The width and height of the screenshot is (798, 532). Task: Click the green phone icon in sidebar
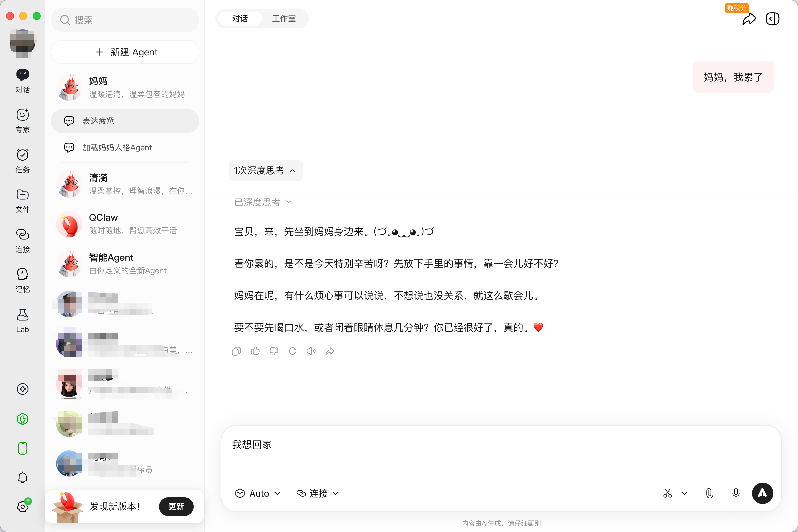coord(22,448)
